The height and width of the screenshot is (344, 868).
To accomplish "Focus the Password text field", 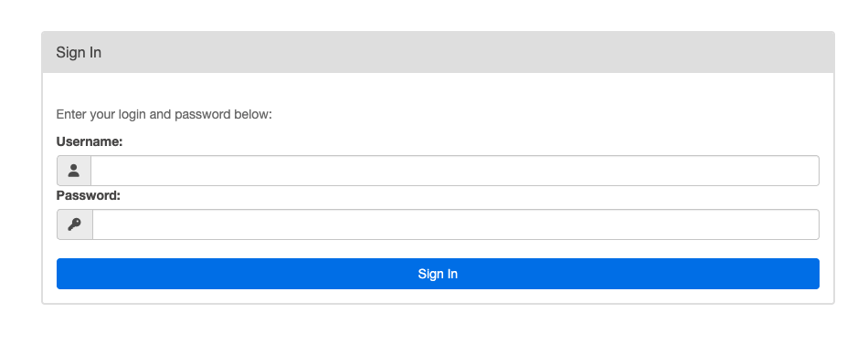I will pyautogui.click(x=456, y=224).
